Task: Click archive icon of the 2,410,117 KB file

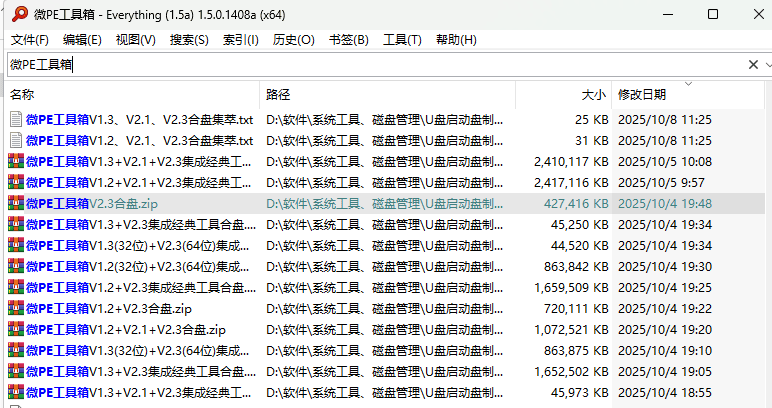Action: pos(15,161)
